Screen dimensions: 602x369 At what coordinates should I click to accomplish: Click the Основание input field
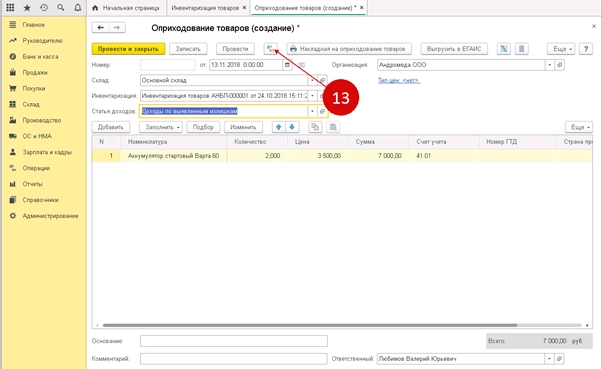click(x=234, y=341)
